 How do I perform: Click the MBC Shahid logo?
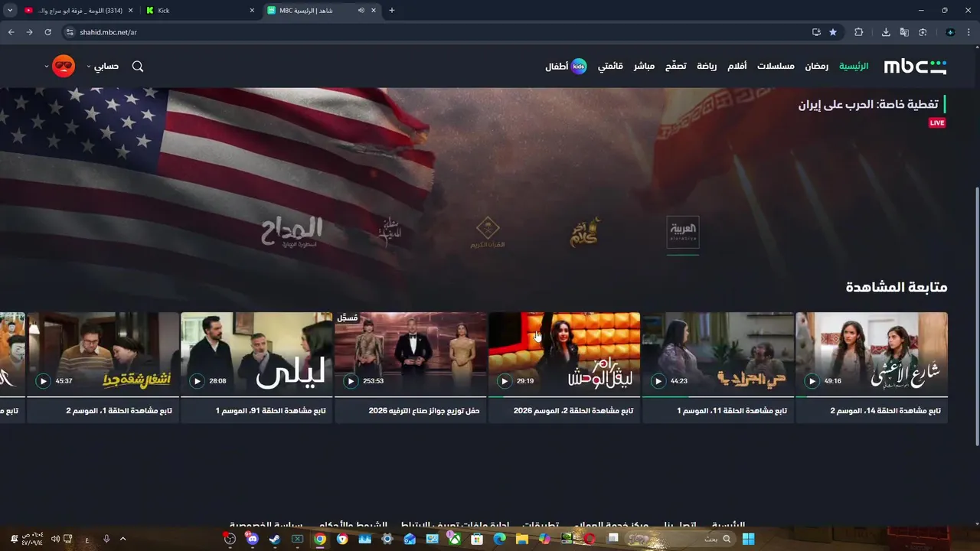pos(915,67)
